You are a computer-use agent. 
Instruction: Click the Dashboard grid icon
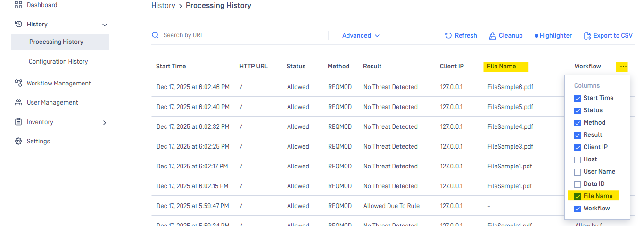tap(18, 5)
